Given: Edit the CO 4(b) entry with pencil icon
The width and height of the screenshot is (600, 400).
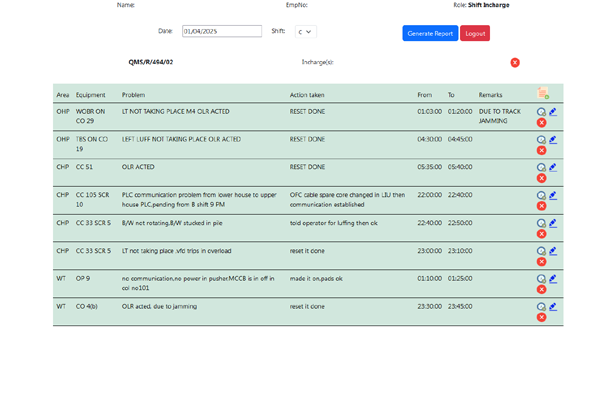Looking at the screenshot, I should click(553, 307).
